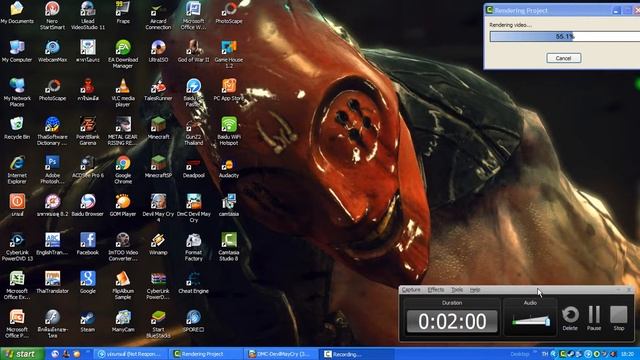Click the recording Duration display

point(452,321)
